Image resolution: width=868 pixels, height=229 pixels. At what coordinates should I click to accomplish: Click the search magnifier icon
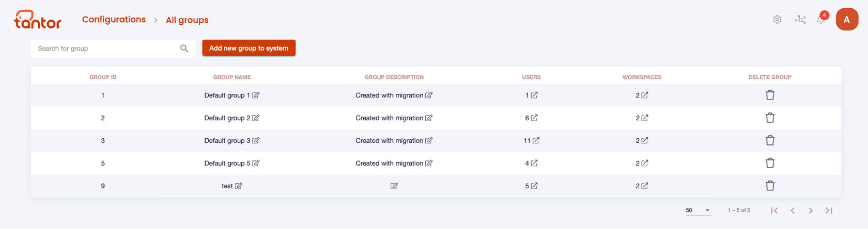pos(184,48)
